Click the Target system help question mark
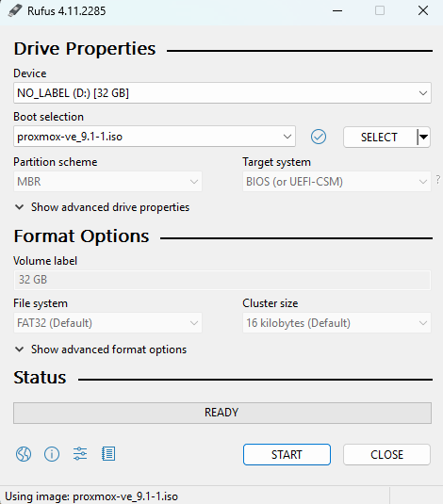The image size is (443, 504). point(438,179)
